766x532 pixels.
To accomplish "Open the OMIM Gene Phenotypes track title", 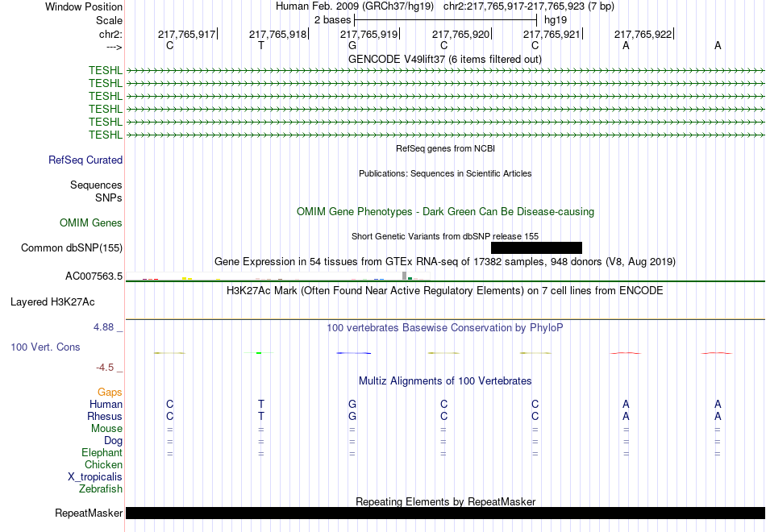I will [445, 211].
